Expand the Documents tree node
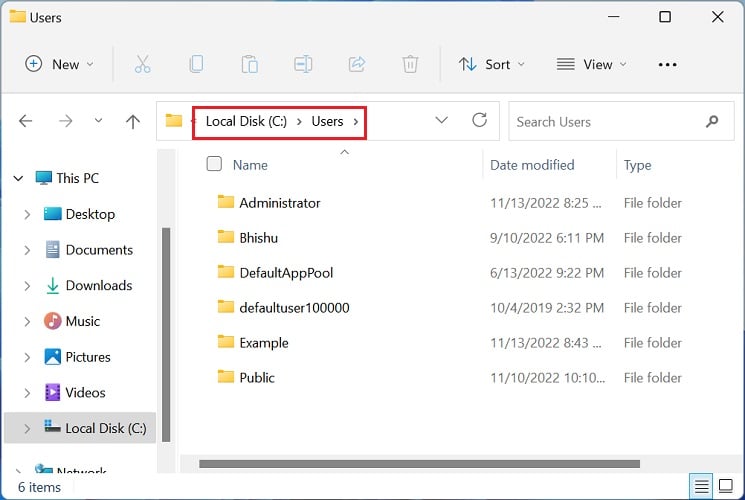745x500 pixels. [27, 250]
